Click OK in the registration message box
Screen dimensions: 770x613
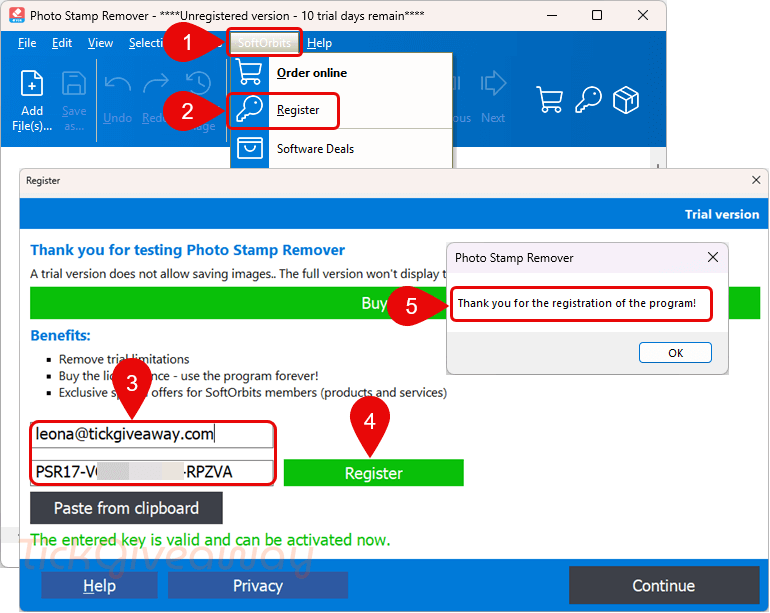coord(675,353)
